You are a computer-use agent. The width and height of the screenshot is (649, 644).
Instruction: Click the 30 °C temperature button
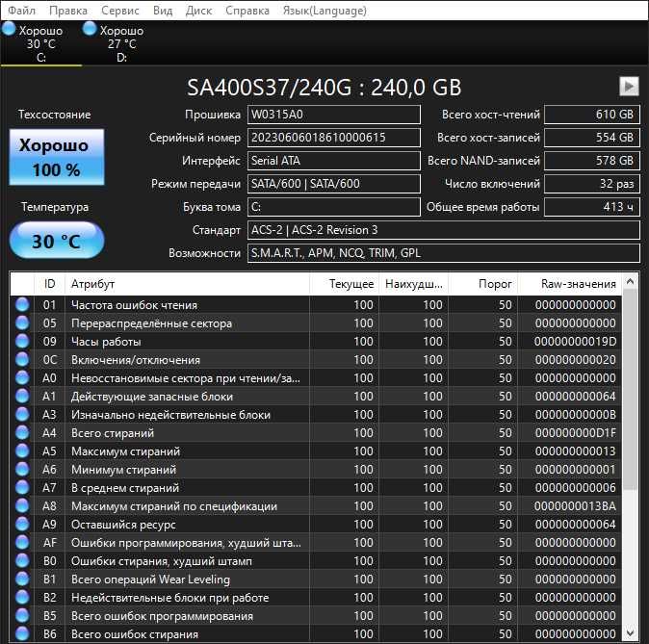tap(57, 241)
